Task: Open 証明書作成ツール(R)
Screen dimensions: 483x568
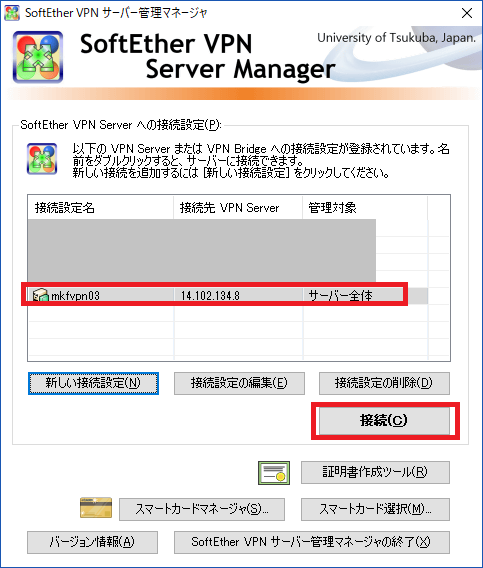Action: tap(375, 472)
